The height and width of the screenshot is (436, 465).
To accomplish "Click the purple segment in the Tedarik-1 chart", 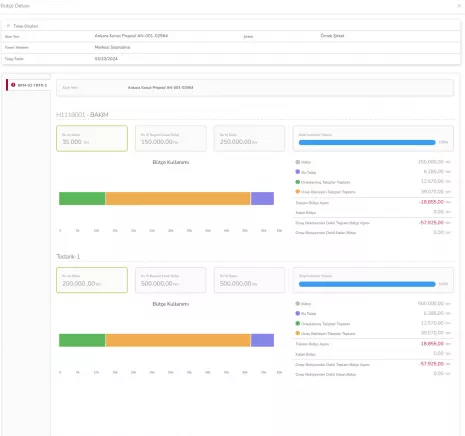I will pos(262,340).
